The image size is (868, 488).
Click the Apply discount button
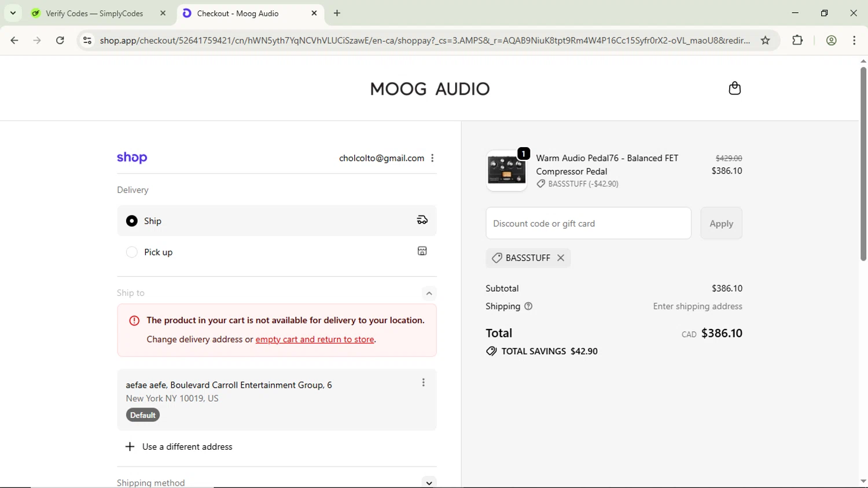coord(721,223)
